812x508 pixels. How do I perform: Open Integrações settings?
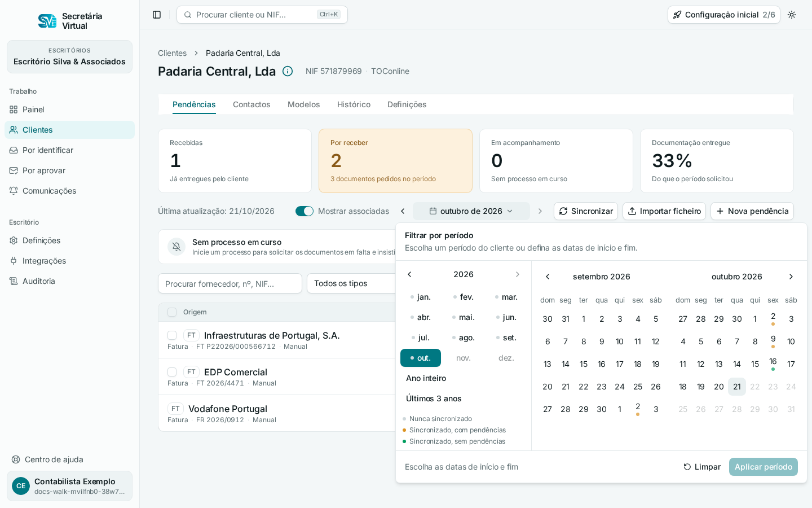coord(69,261)
